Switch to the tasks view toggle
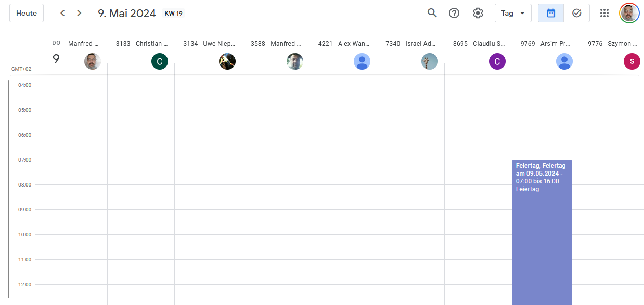This screenshot has height=305, width=644. tap(576, 13)
